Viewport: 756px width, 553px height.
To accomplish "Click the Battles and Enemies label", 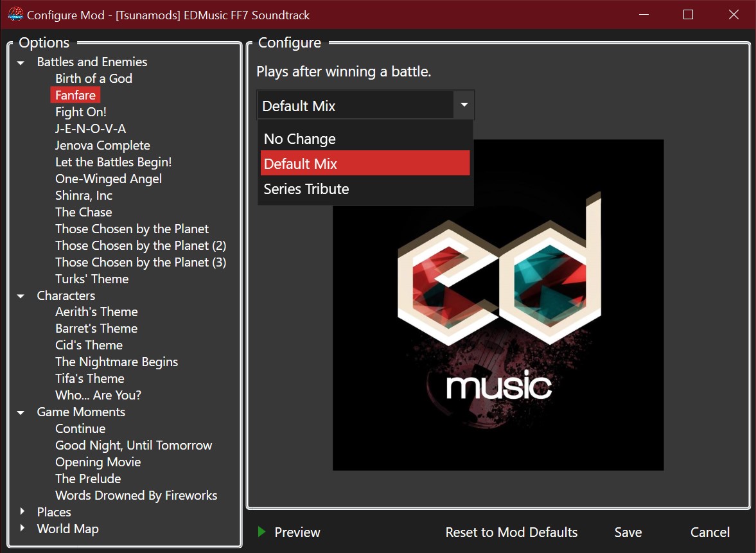I will pyautogui.click(x=92, y=62).
